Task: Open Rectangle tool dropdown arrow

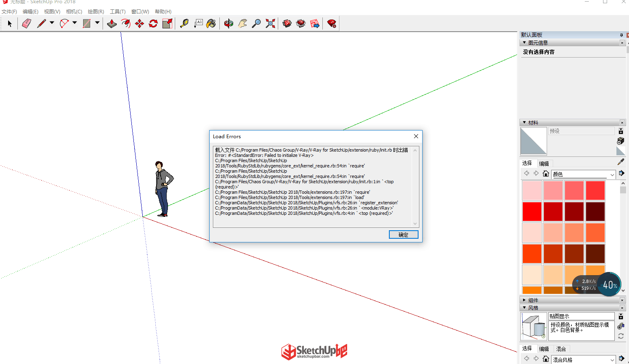Action: point(97,23)
